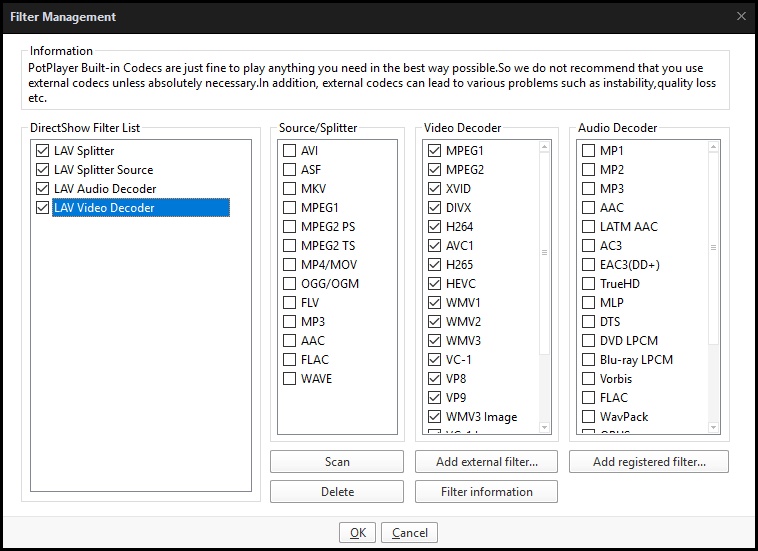Check the LATM AAC audio decoder checkbox

(588, 227)
